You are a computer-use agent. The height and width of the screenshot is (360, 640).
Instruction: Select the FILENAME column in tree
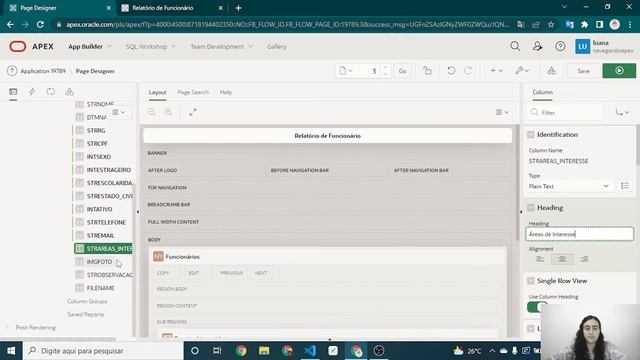[100, 288]
